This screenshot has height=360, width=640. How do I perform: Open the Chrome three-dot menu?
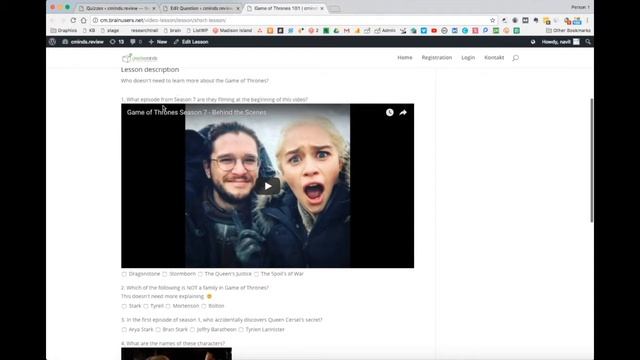click(x=588, y=20)
